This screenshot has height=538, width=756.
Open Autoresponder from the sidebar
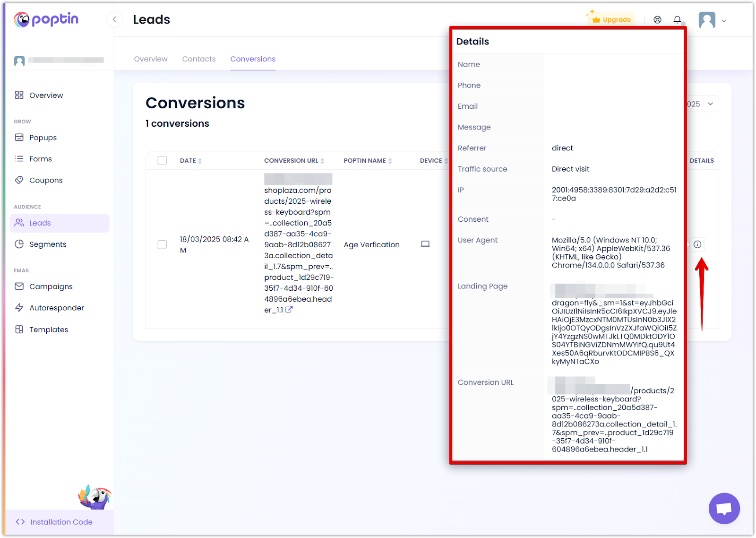click(x=57, y=308)
